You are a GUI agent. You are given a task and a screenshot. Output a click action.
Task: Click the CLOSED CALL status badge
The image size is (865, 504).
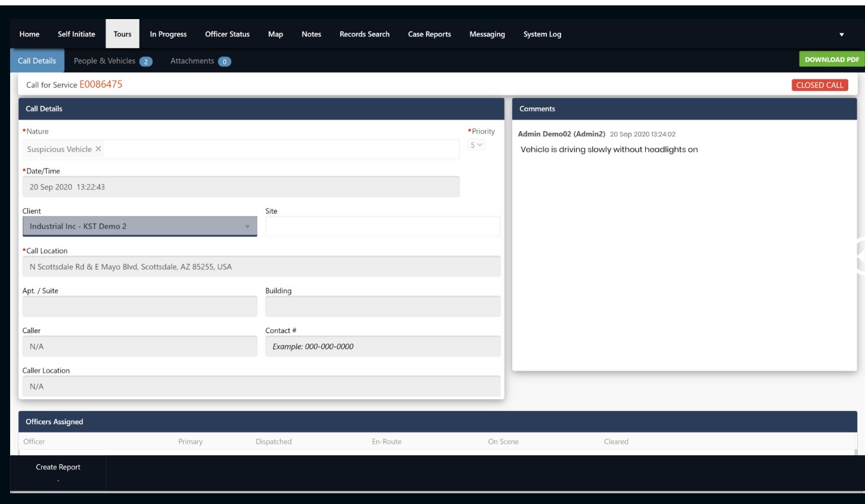pyautogui.click(x=820, y=86)
